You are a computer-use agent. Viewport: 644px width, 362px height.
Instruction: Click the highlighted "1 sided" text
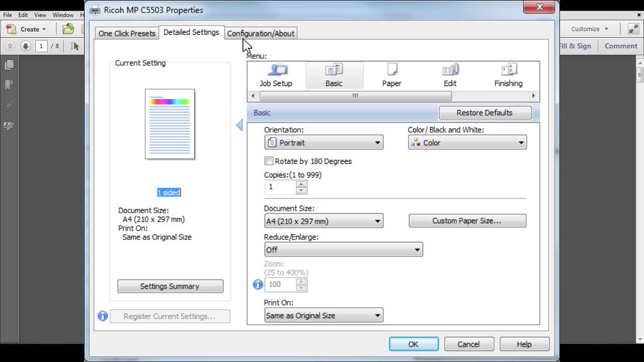click(169, 193)
